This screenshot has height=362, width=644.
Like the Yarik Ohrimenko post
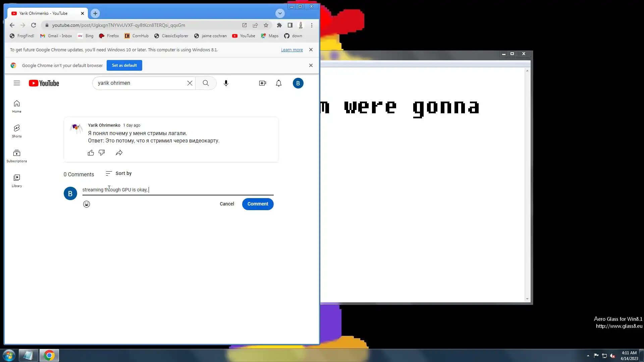pos(91,153)
